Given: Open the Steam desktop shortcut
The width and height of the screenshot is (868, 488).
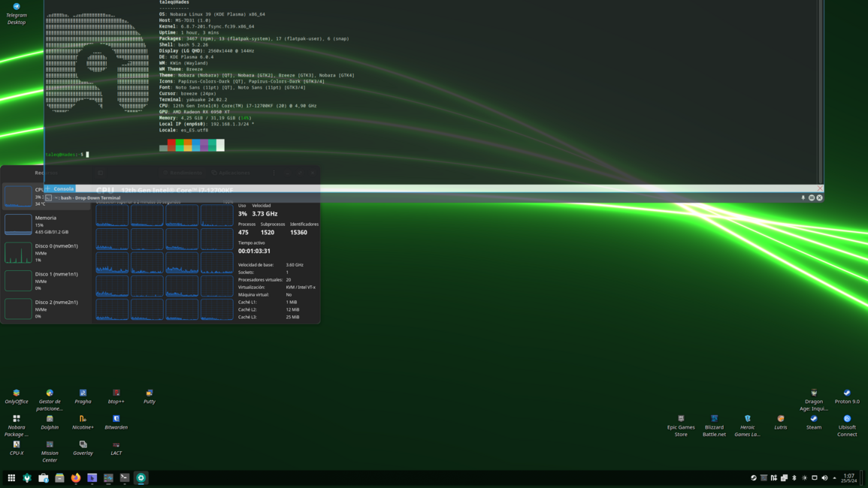Looking at the screenshot, I should tap(813, 422).
